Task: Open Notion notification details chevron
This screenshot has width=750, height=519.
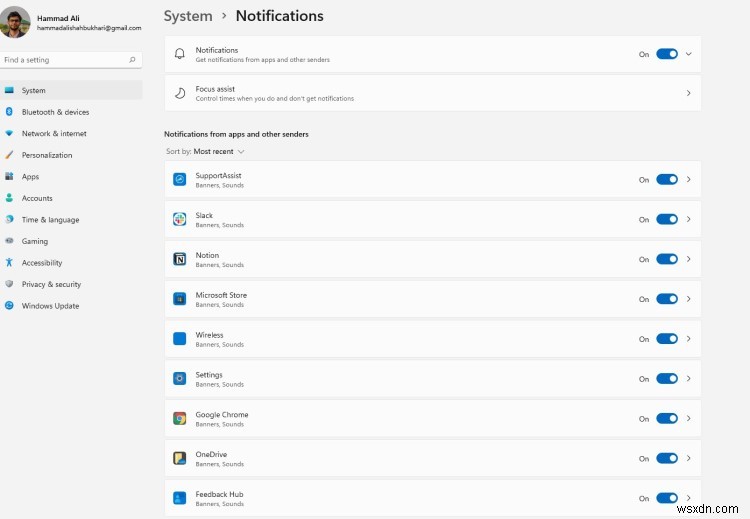Action: point(688,259)
